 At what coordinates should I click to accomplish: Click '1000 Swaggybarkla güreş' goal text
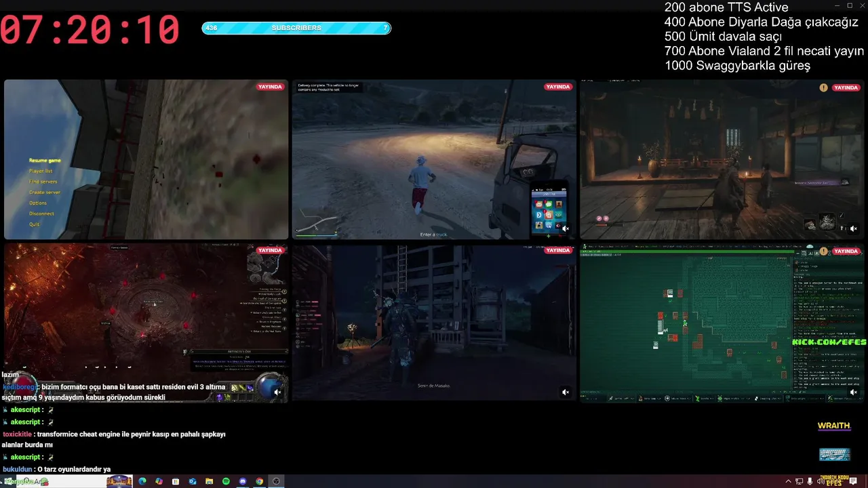coord(737,66)
